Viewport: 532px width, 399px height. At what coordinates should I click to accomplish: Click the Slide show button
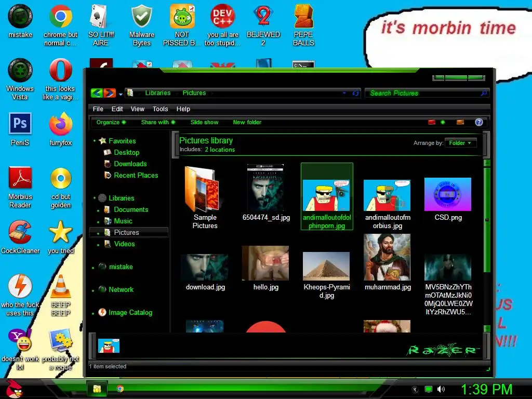tap(204, 122)
